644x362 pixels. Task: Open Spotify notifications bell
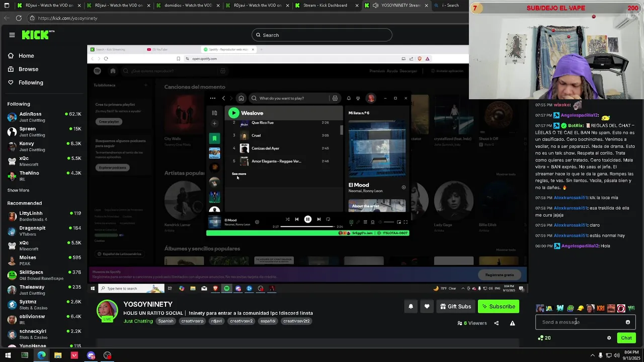[x=349, y=98]
